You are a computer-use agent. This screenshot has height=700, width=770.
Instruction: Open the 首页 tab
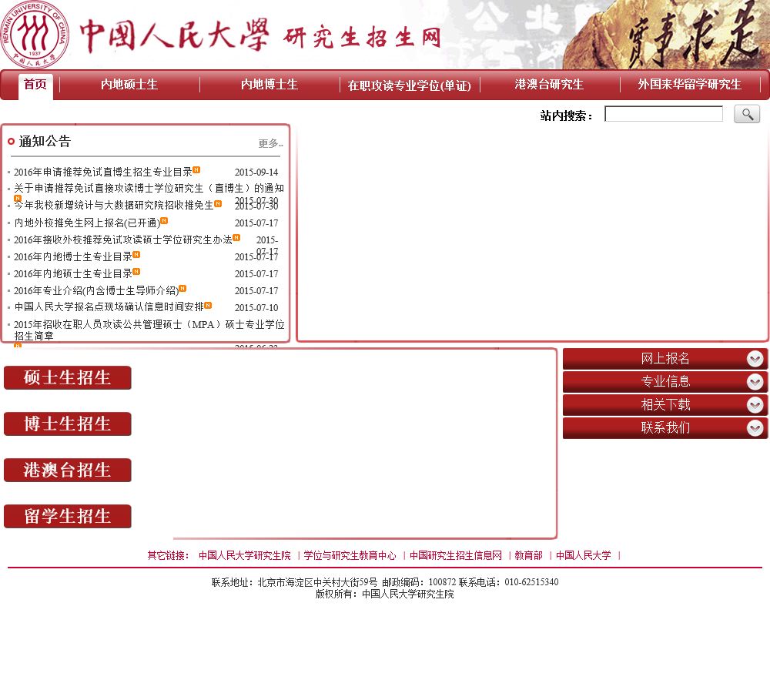[35, 85]
